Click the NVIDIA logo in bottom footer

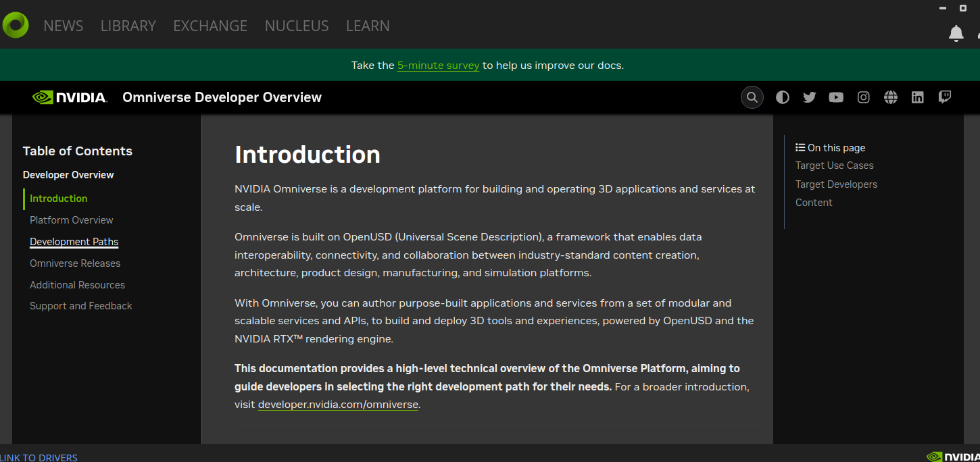tap(952, 457)
